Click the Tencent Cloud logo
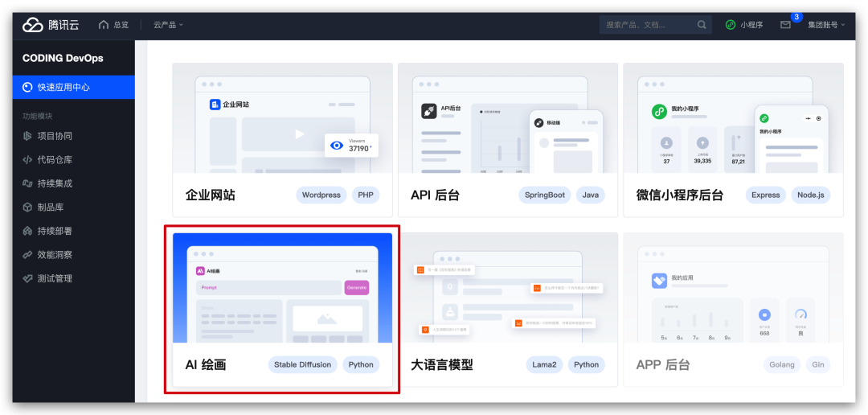 pyautogui.click(x=51, y=25)
